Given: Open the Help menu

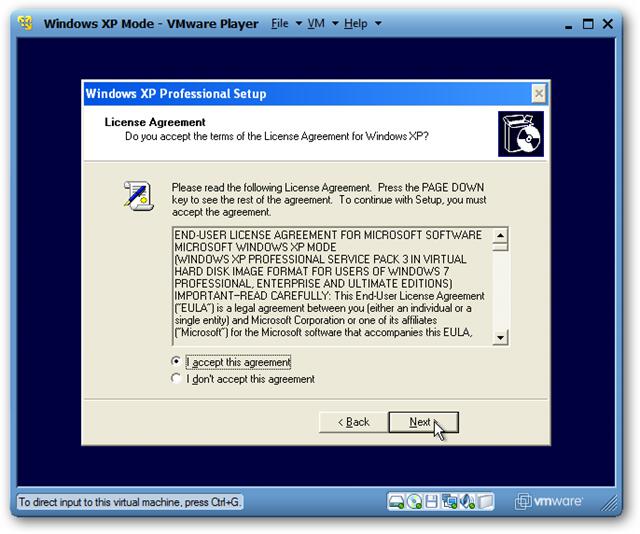Looking at the screenshot, I should 356,24.
